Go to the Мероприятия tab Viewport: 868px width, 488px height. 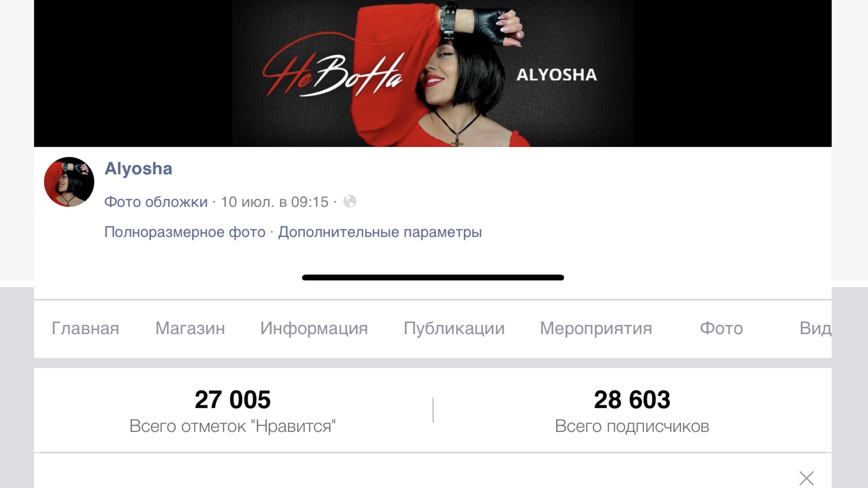coord(596,328)
